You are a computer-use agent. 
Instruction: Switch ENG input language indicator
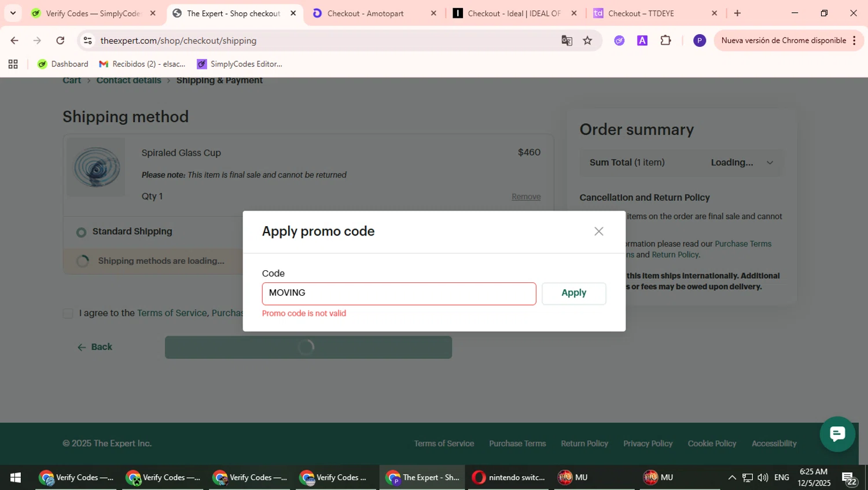pyautogui.click(x=782, y=477)
